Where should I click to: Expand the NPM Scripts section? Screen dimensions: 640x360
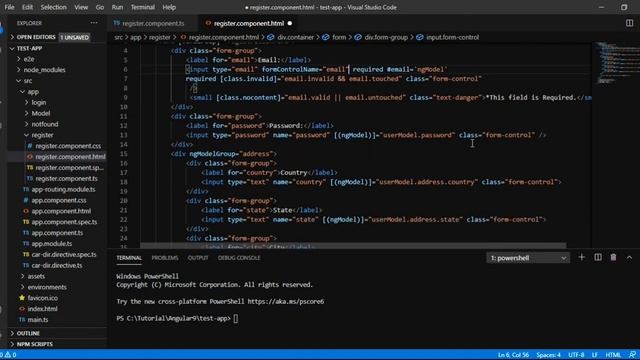[57, 344]
